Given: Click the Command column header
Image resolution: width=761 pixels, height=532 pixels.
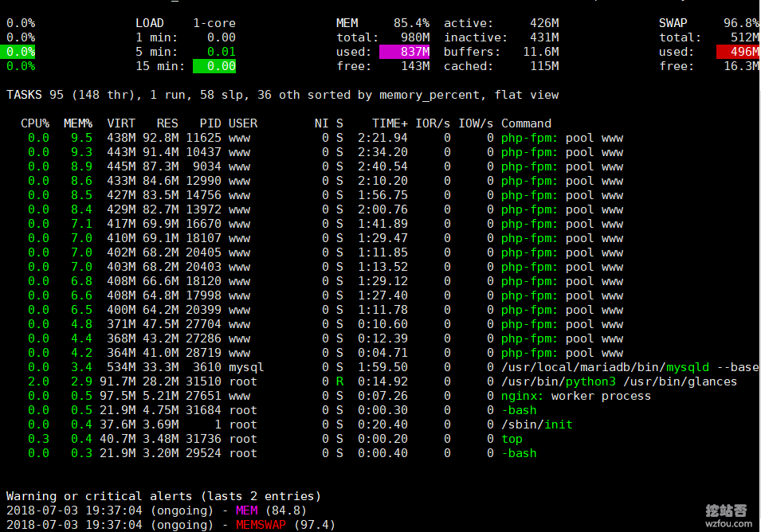Looking at the screenshot, I should click(526, 123).
